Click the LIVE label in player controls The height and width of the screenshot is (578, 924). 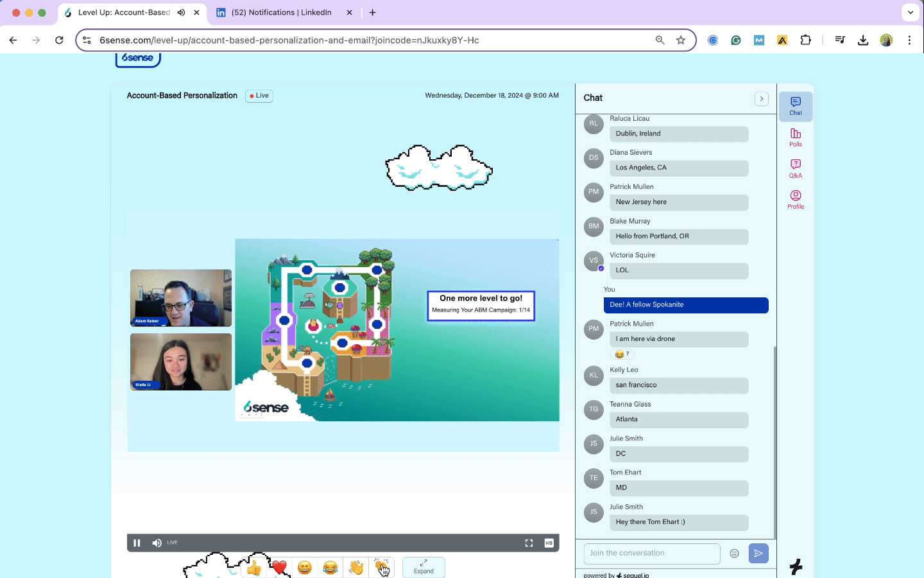click(x=172, y=543)
